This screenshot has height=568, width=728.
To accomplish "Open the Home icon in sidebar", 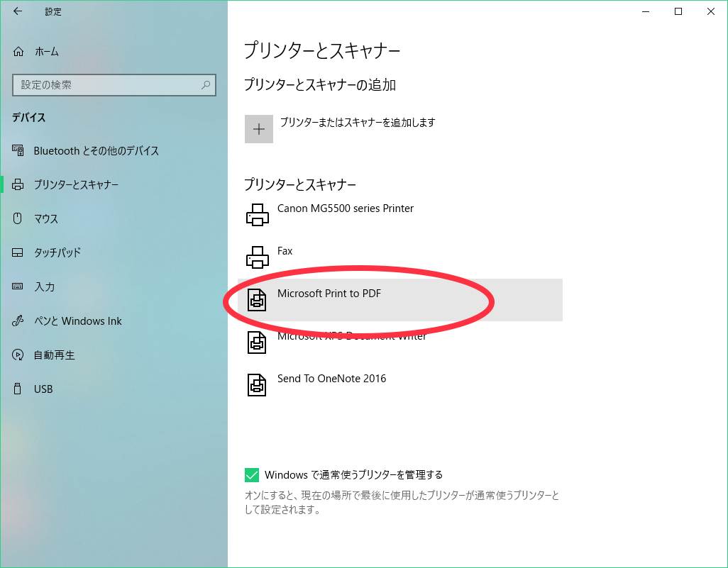I will pyautogui.click(x=18, y=52).
